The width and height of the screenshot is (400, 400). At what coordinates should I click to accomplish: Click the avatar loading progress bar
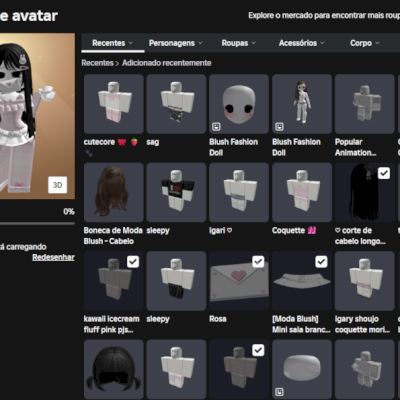pyautogui.click(x=37, y=224)
